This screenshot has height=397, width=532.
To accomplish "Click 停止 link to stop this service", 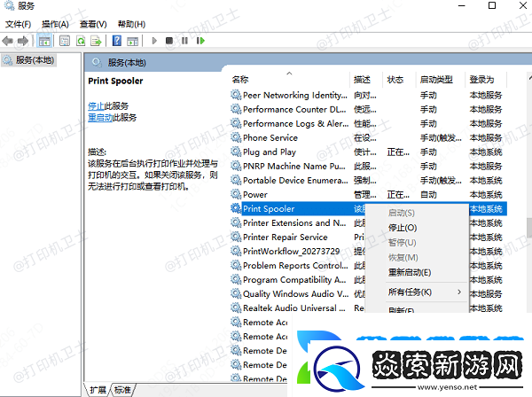I will point(96,106).
